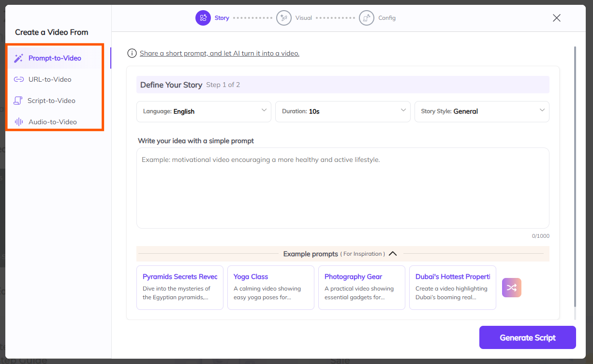Close the Create a Video dialog
This screenshot has height=364, width=593.
pyautogui.click(x=557, y=18)
